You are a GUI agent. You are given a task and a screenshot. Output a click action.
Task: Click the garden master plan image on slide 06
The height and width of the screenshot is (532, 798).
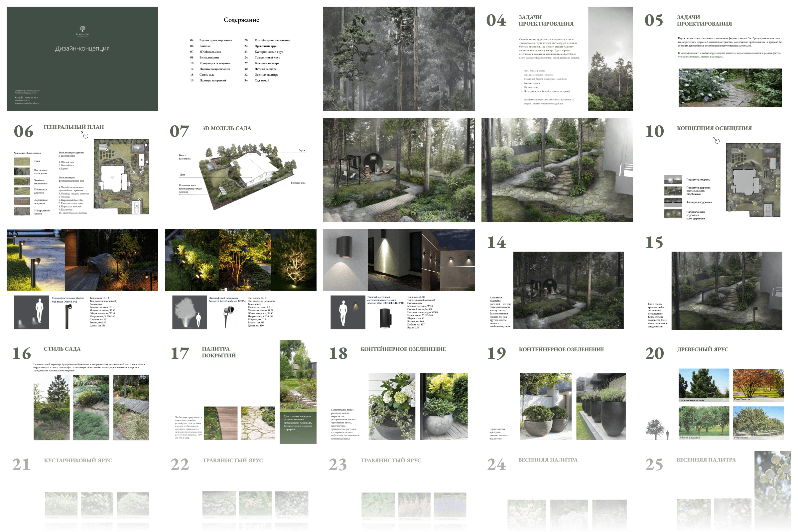[x=121, y=177]
